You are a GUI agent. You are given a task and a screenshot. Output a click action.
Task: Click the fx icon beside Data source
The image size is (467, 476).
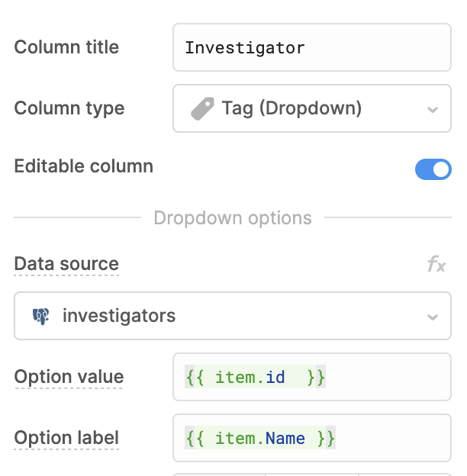point(436,265)
